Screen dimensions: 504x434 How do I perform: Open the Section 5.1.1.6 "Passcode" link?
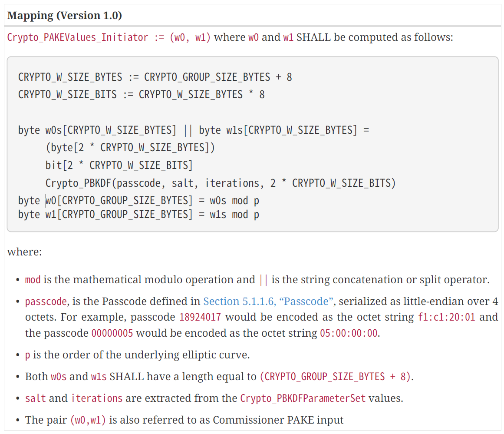pyautogui.click(x=268, y=301)
